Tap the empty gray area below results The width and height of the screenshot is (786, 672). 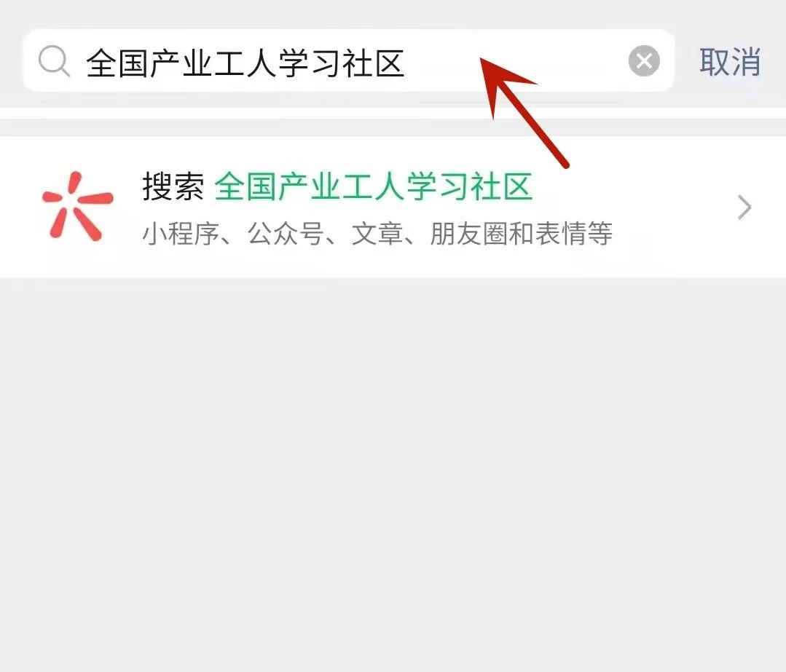tap(393, 473)
